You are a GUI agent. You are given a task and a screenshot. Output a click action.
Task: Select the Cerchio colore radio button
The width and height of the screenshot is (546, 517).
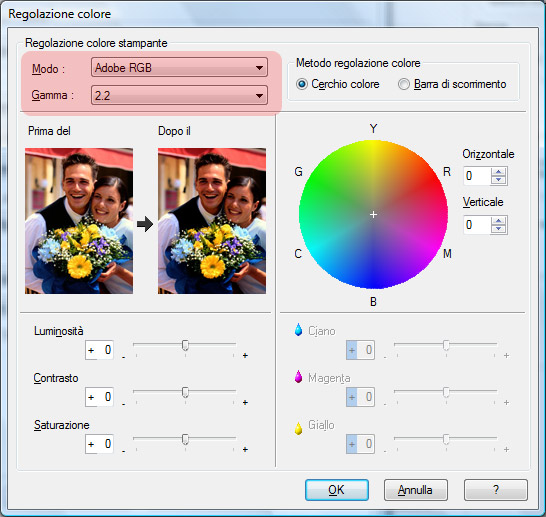(x=302, y=84)
